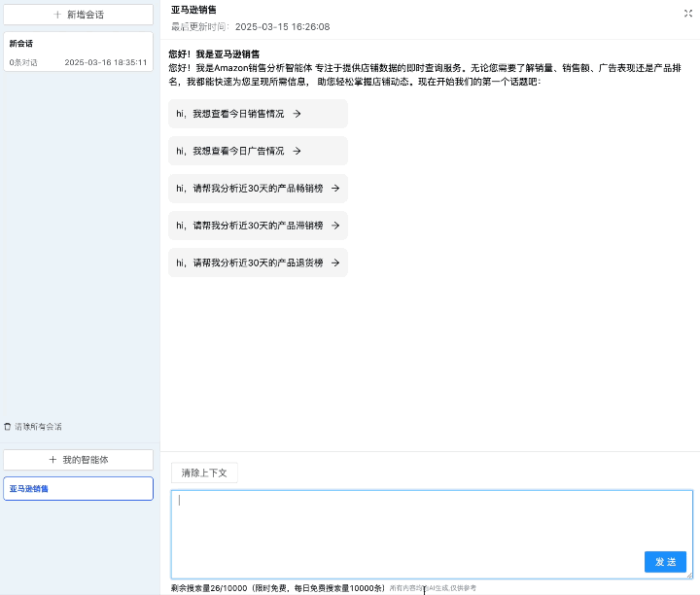Screen dimensions: 700x595
Task: Focus the message input text area
Action: (x=432, y=535)
